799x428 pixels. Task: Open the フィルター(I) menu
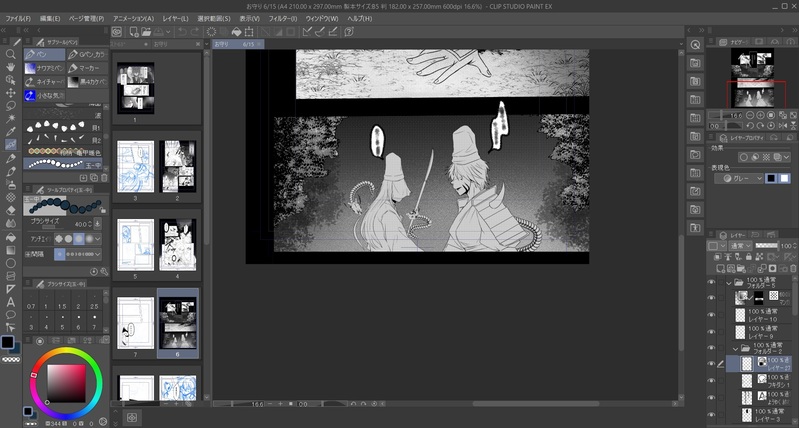[283, 18]
